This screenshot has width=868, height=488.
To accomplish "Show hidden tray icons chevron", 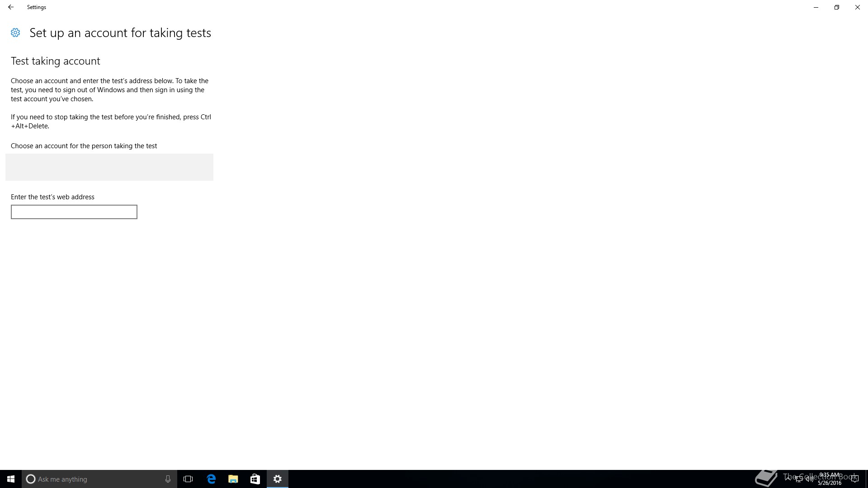I will tap(788, 479).
